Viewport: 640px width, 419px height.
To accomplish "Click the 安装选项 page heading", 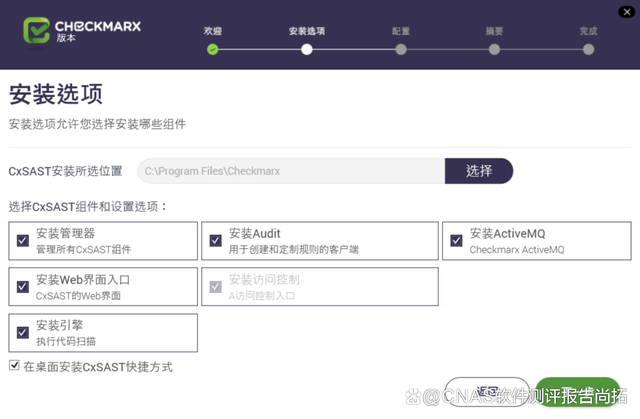I will coord(56,94).
